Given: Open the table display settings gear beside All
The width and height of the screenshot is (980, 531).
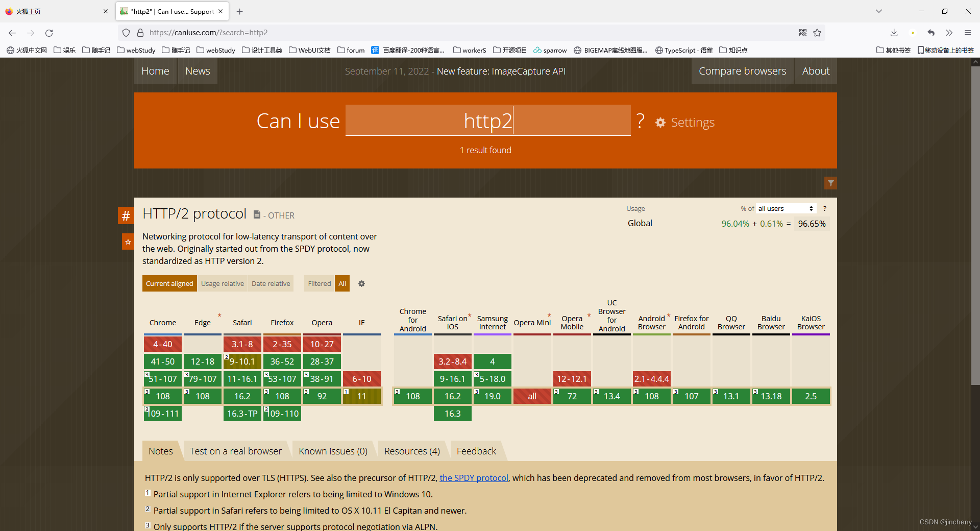Looking at the screenshot, I should click(361, 284).
